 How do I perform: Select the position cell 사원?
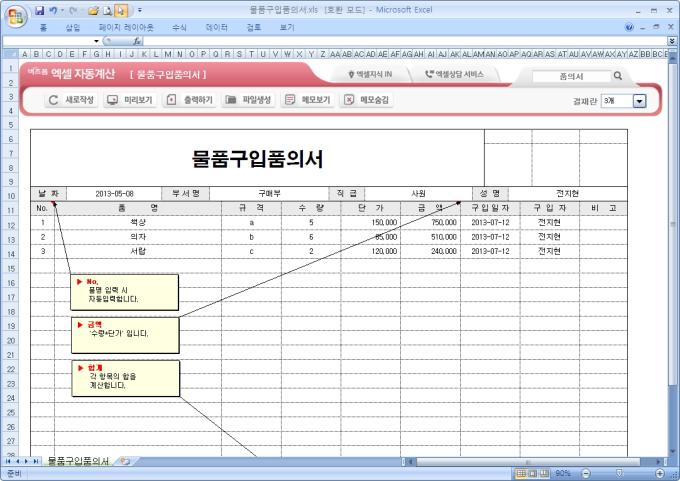tap(418, 193)
